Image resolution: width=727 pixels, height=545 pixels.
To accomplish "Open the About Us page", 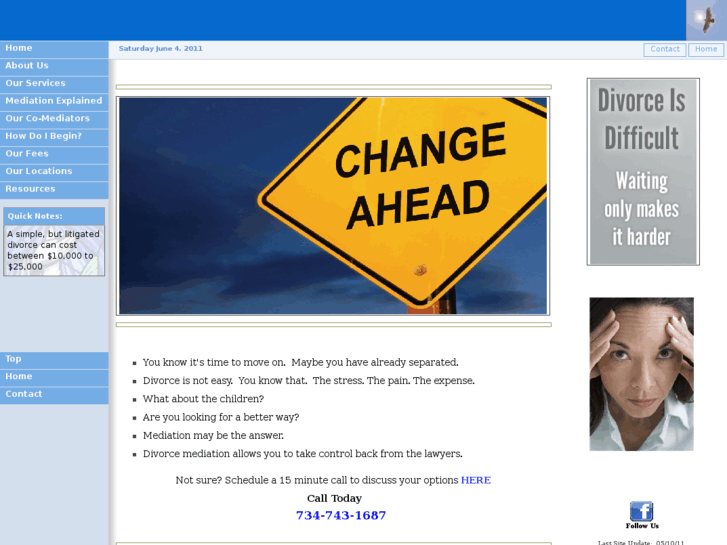I will click(54, 66).
